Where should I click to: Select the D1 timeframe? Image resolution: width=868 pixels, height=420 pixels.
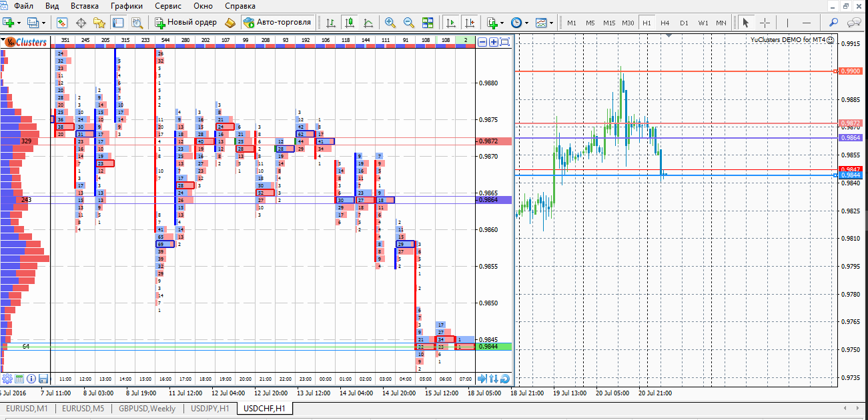684,23
